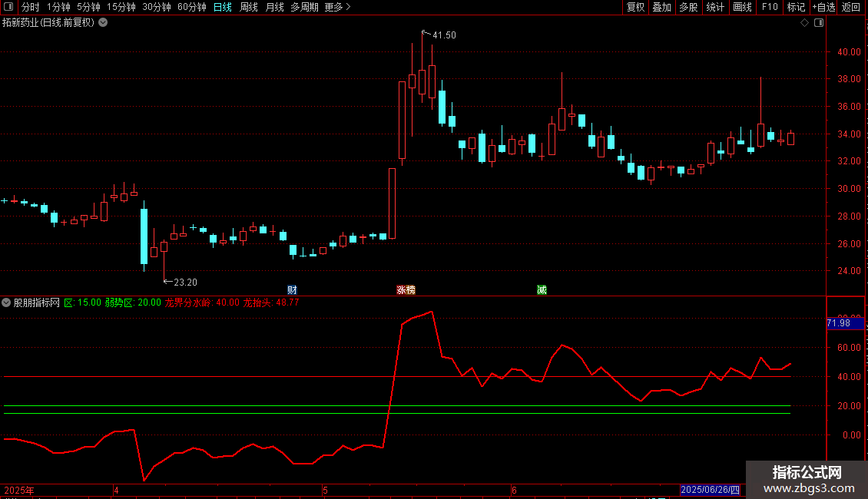The height and width of the screenshot is (499, 868).
Task: Switch to 分时 chart tab
Action: pyautogui.click(x=31, y=7)
